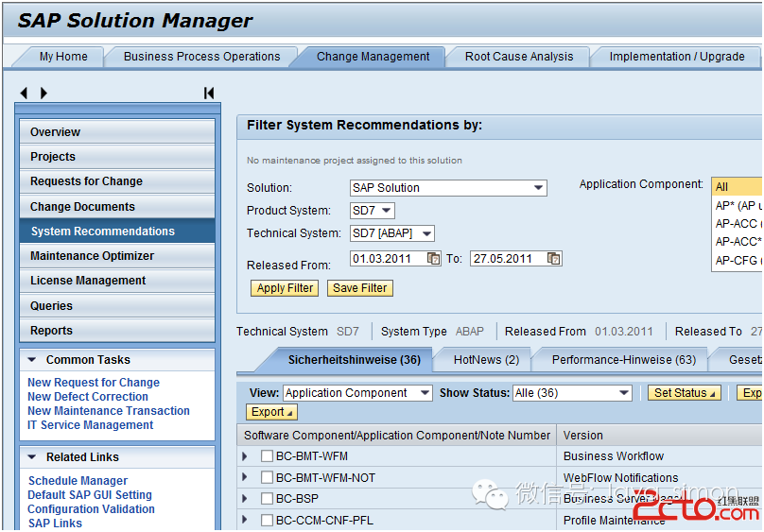This screenshot has width=764, height=532.
Task: Click the Apply Filter button
Action: 285,288
